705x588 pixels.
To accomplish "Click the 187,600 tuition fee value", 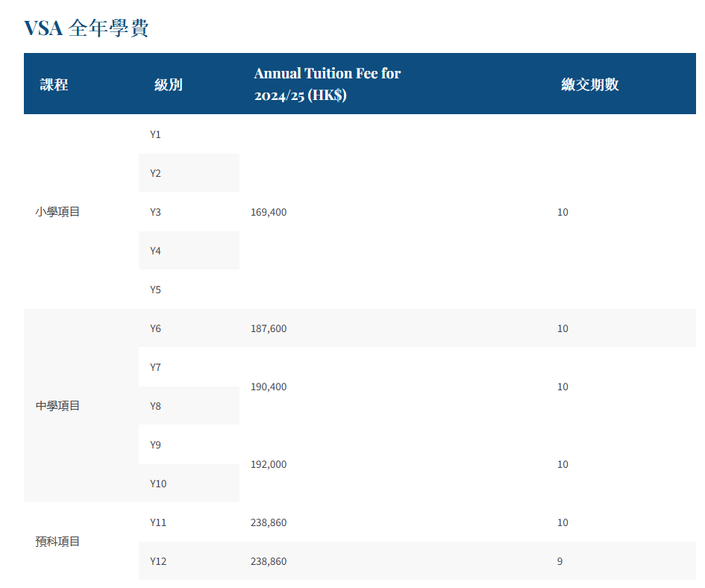I will [x=269, y=328].
